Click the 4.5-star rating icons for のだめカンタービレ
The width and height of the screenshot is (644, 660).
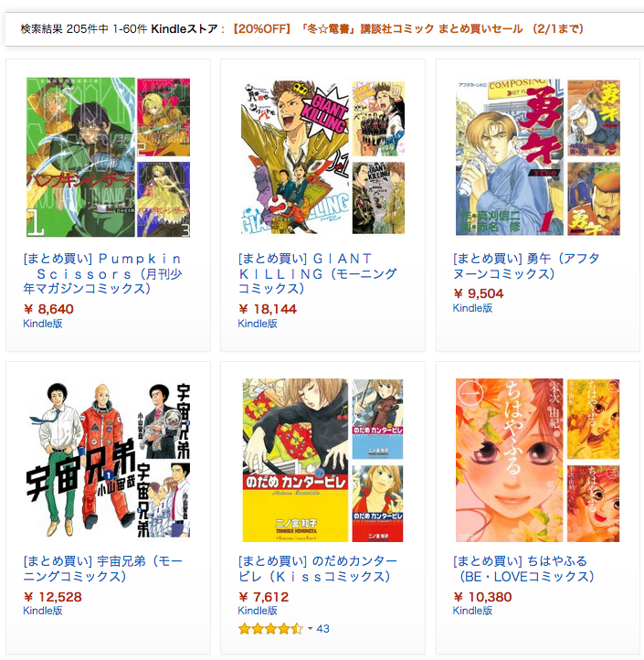(270, 628)
